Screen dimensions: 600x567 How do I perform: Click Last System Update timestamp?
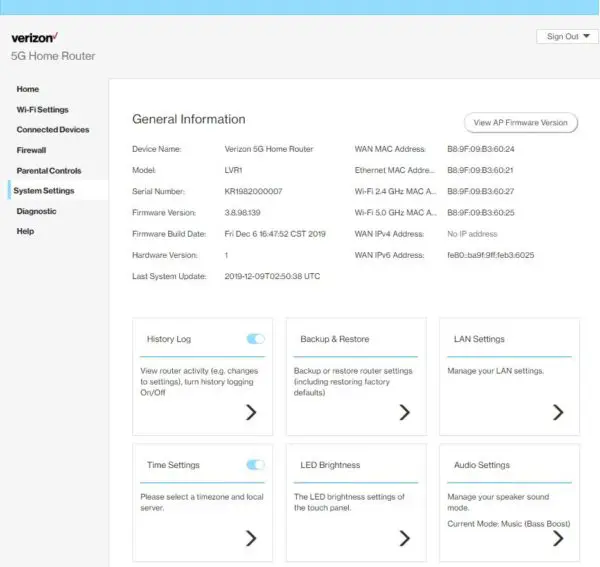click(x=272, y=276)
